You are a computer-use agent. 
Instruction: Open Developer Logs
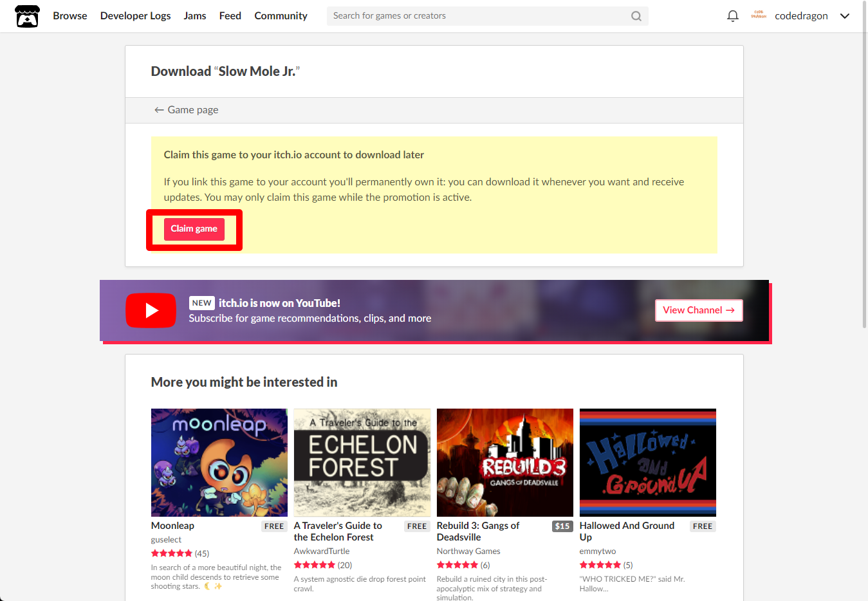[135, 16]
